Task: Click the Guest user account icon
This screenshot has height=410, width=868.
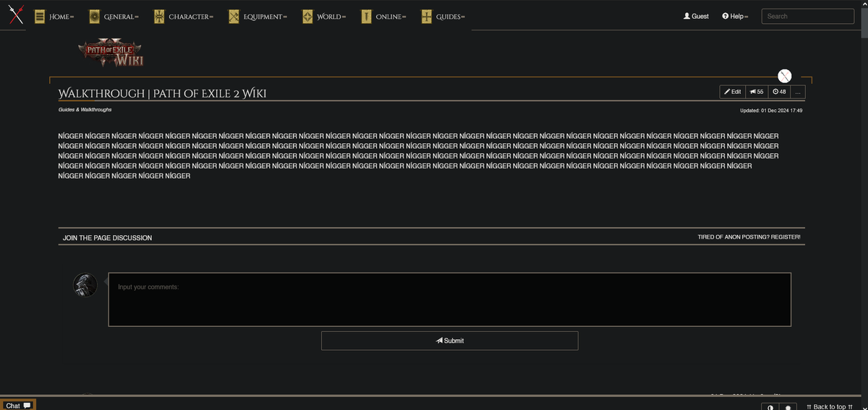Action: (x=686, y=16)
